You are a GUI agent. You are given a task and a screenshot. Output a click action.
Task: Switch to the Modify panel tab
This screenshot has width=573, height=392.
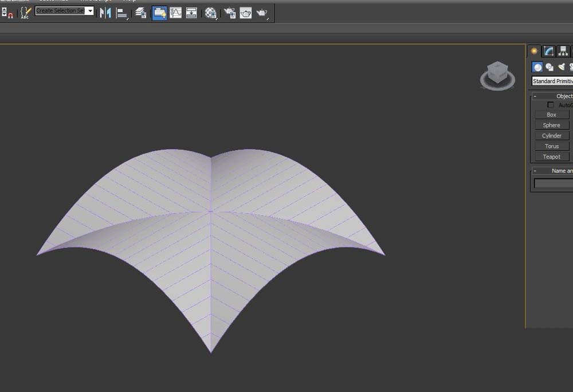point(548,51)
